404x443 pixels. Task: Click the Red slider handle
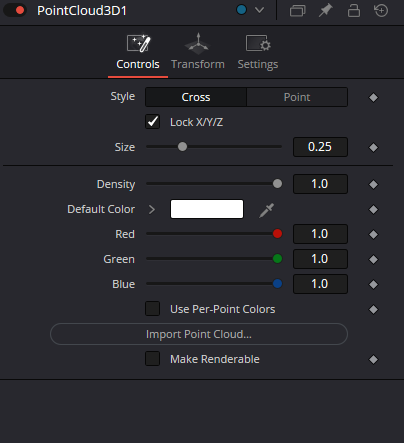click(277, 234)
